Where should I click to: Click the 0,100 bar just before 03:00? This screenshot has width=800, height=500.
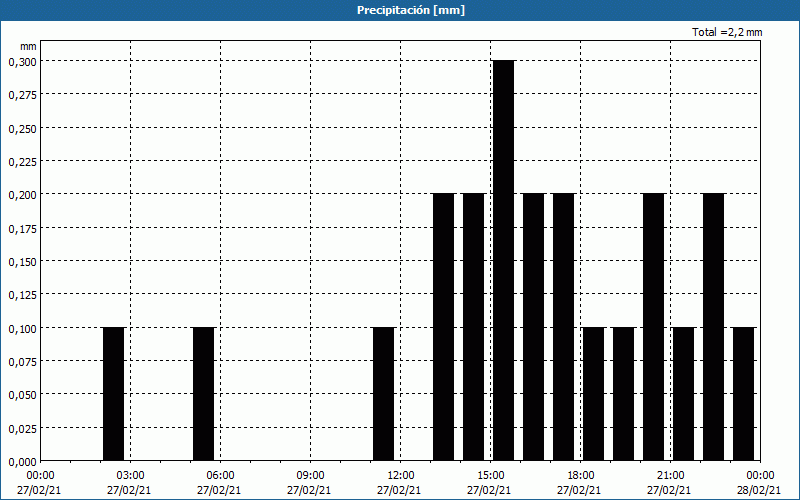(113, 394)
